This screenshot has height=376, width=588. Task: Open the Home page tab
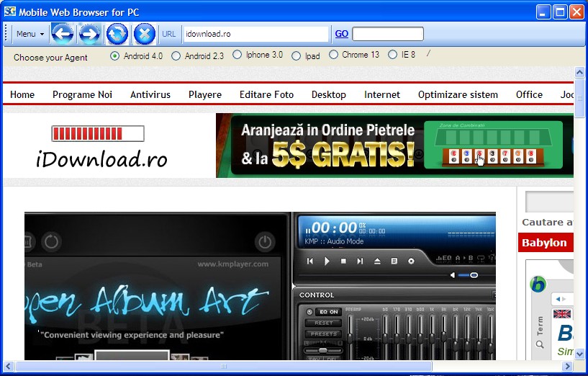[22, 94]
